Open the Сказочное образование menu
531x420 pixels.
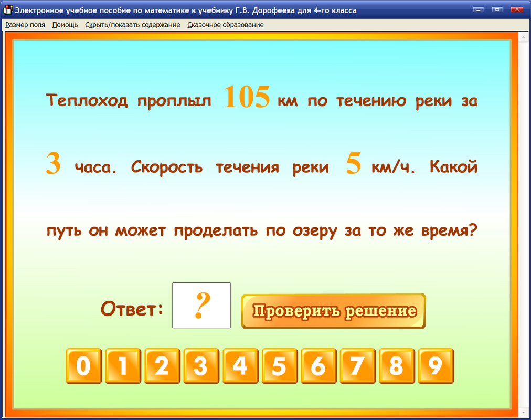pyautogui.click(x=226, y=24)
